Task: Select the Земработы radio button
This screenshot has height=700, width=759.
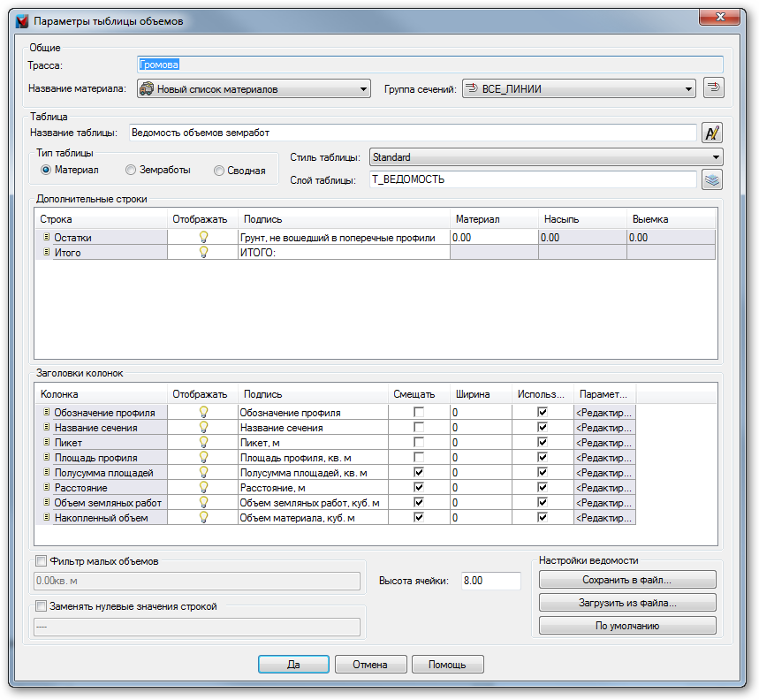Action: pyautogui.click(x=131, y=170)
